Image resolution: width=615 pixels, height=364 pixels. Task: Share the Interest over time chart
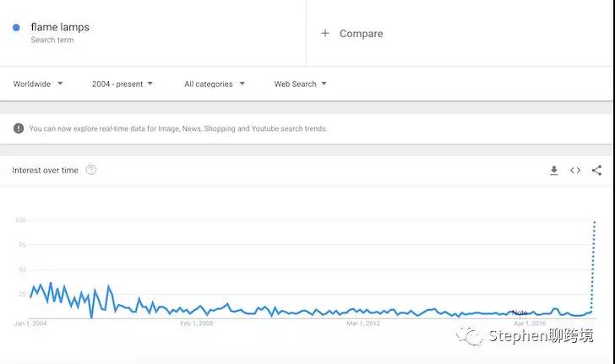tap(596, 171)
